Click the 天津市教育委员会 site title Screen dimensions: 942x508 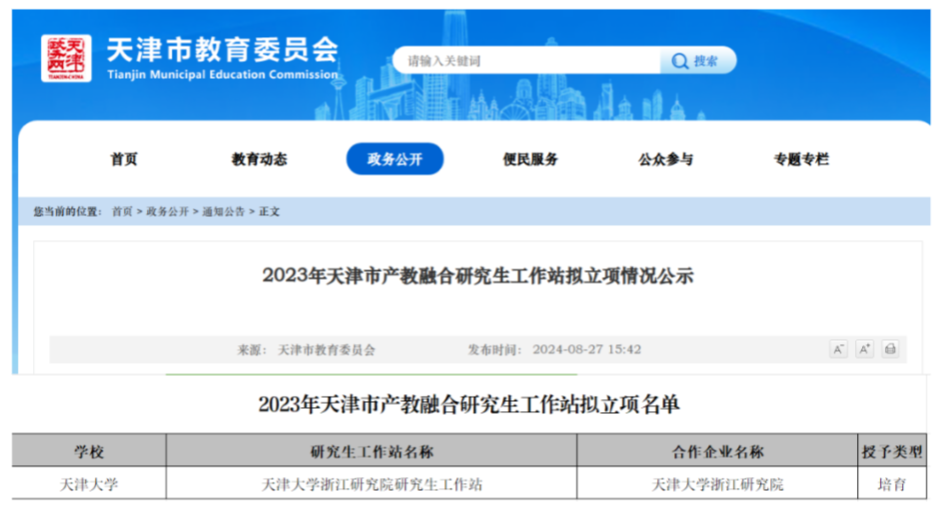click(221, 50)
